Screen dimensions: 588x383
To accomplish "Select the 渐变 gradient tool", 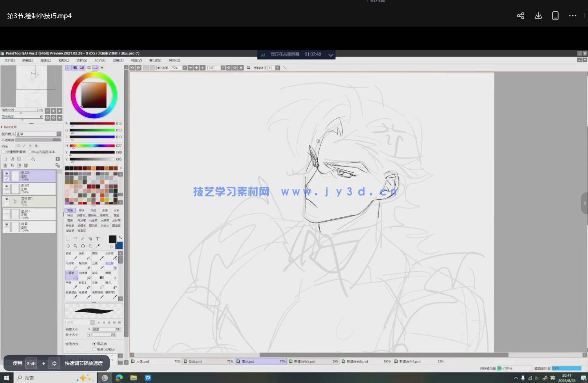I will [98, 275].
